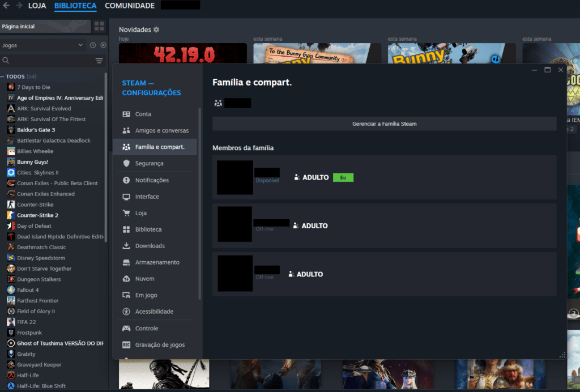Click the Loja cart icon in settings
Image resolution: width=580 pixels, height=392 pixels.
coord(126,213)
